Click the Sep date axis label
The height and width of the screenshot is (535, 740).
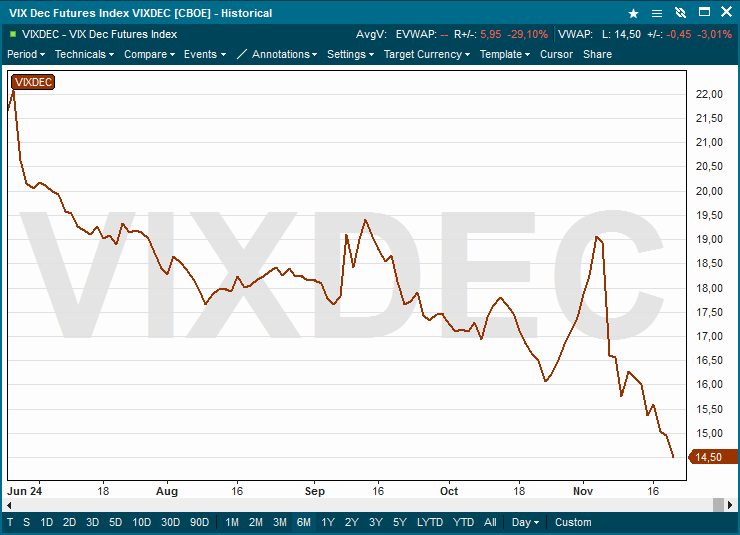tap(315, 491)
